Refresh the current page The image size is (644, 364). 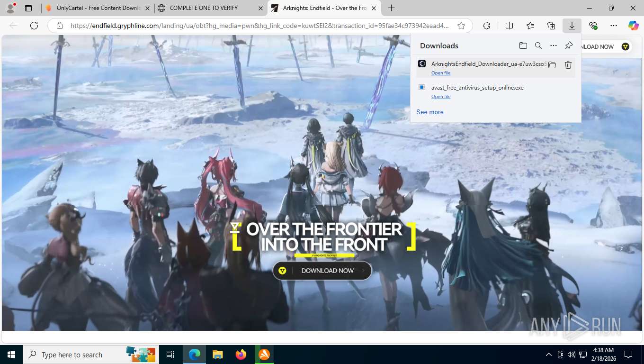tap(34, 26)
